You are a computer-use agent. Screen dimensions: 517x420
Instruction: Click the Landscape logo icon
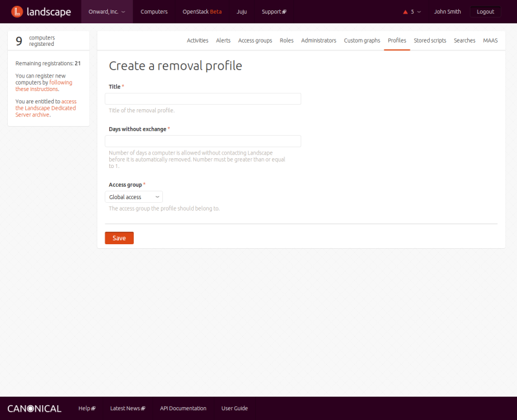click(x=17, y=12)
